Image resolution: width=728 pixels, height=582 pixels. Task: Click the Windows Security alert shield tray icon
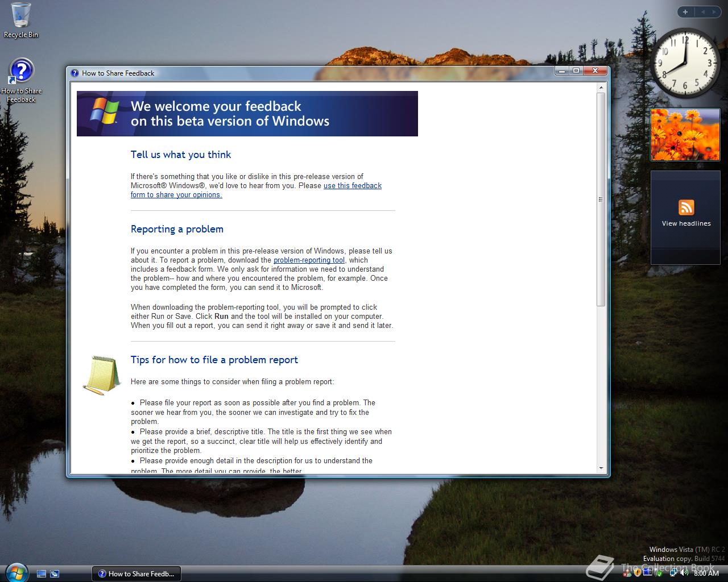(638, 573)
